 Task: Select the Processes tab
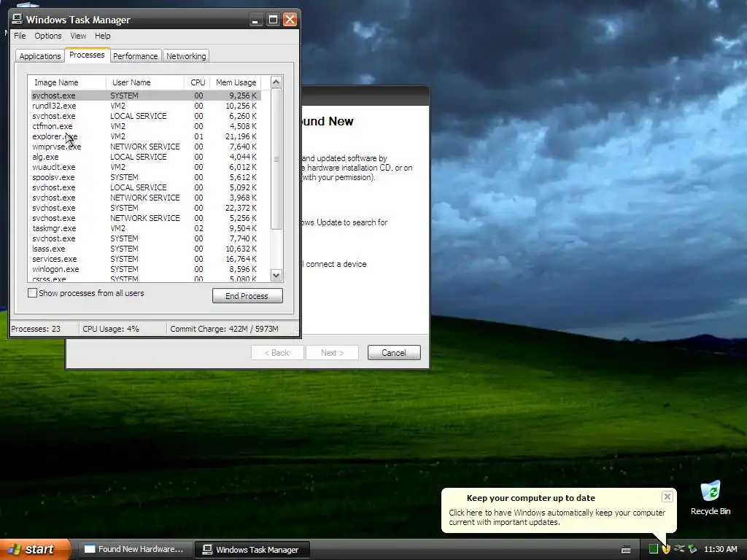[x=87, y=55]
